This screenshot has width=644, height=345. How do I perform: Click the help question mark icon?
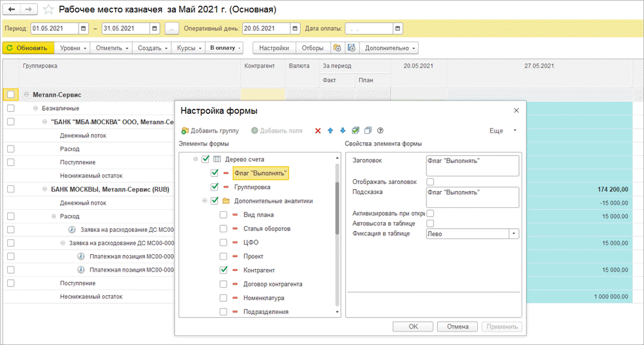(x=380, y=131)
